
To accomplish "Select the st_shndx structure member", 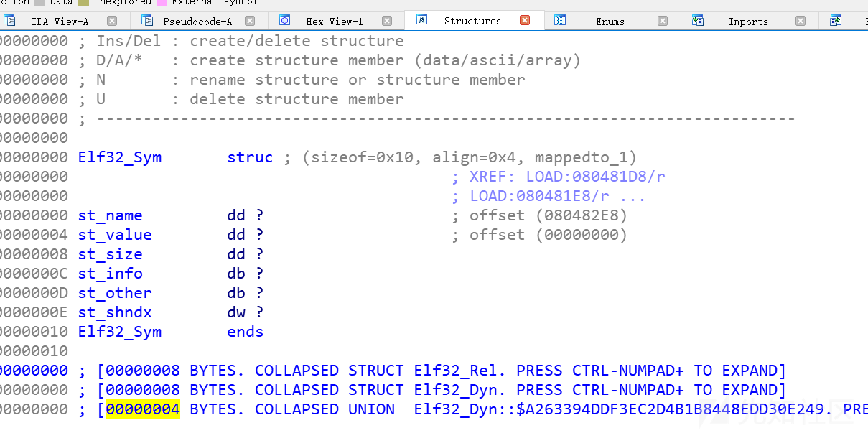I will [114, 312].
